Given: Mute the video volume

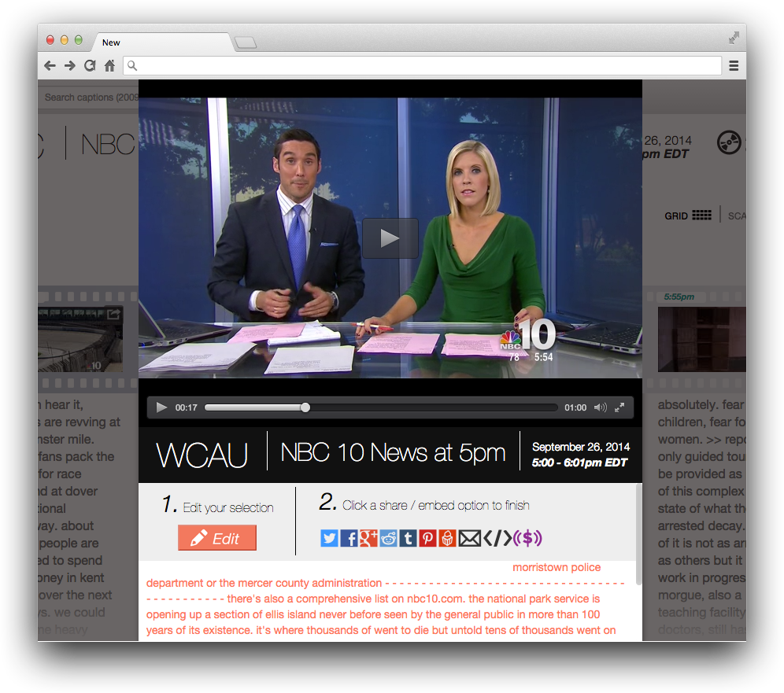Looking at the screenshot, I should (x=600, y=407).
